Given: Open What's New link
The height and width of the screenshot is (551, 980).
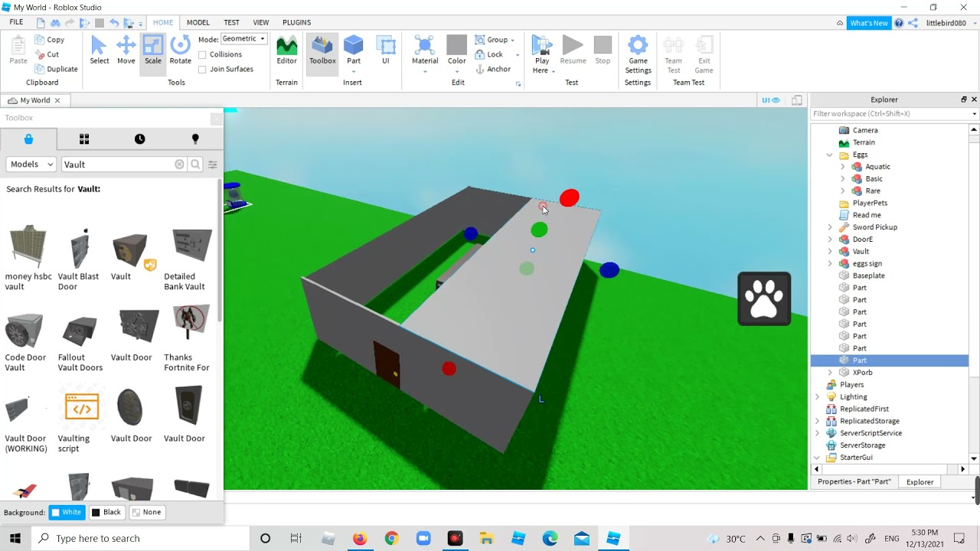Looking at the screenshot, I should [x=868, y=23].
